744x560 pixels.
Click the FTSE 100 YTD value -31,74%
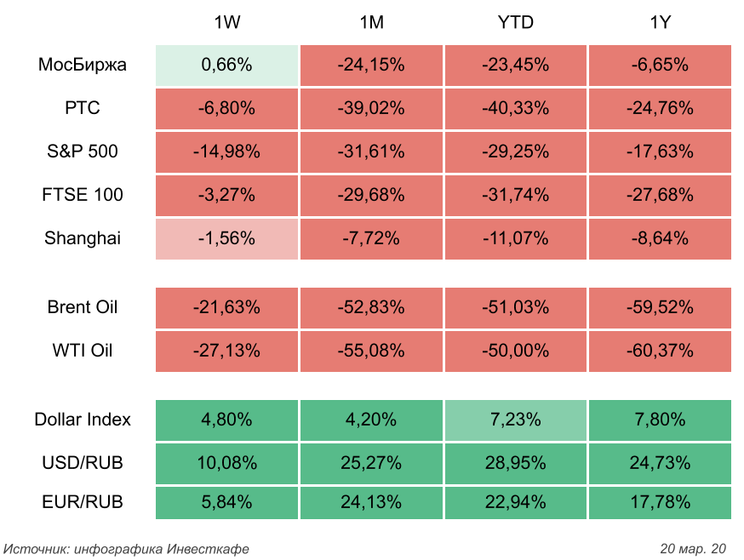[x=515, y=195]
